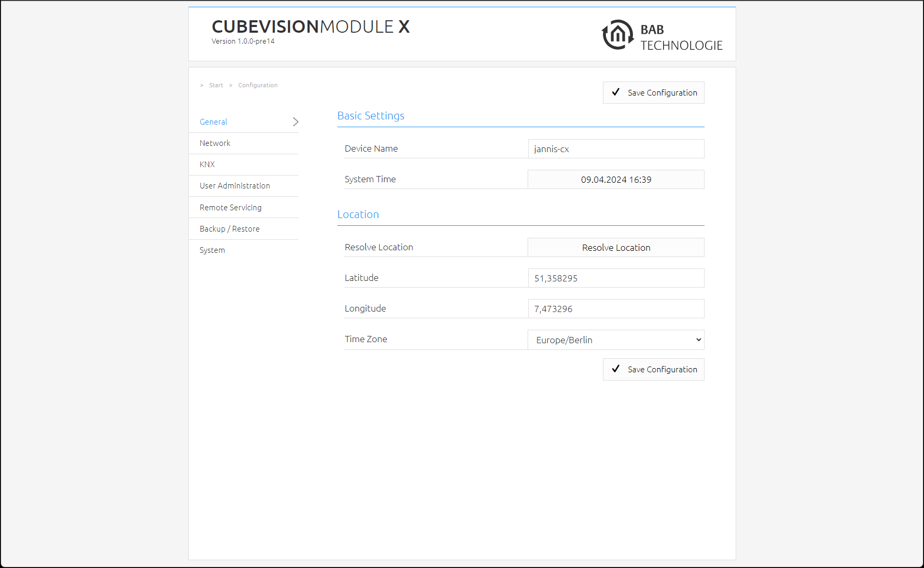Focus the Latitude input field

pyautogui.click(x=616, y=278)
